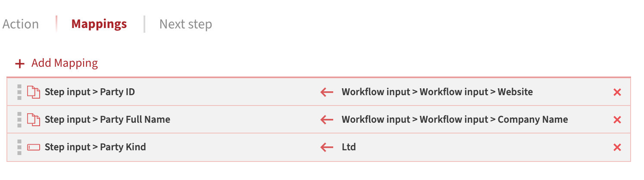Remove the Party Full Name mapping
644x180 pixels.
click(x=617, y=120)
